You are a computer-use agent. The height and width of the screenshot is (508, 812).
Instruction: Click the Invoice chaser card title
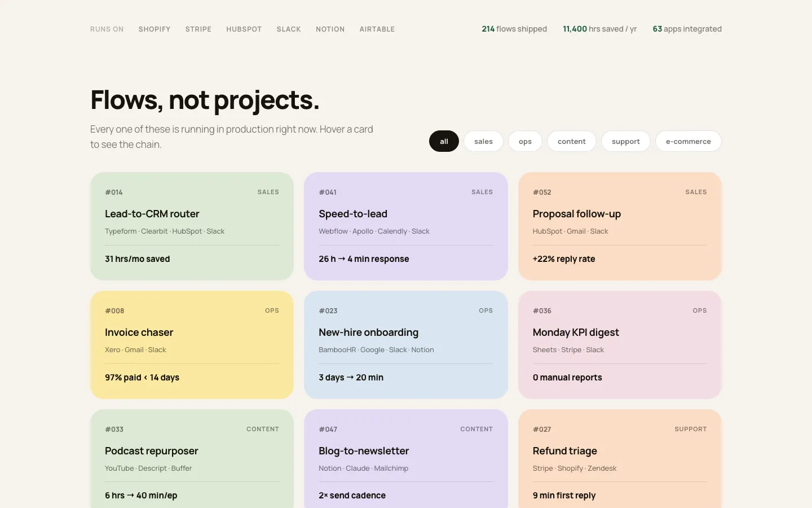pyautogui.click(x=139, y=332)
